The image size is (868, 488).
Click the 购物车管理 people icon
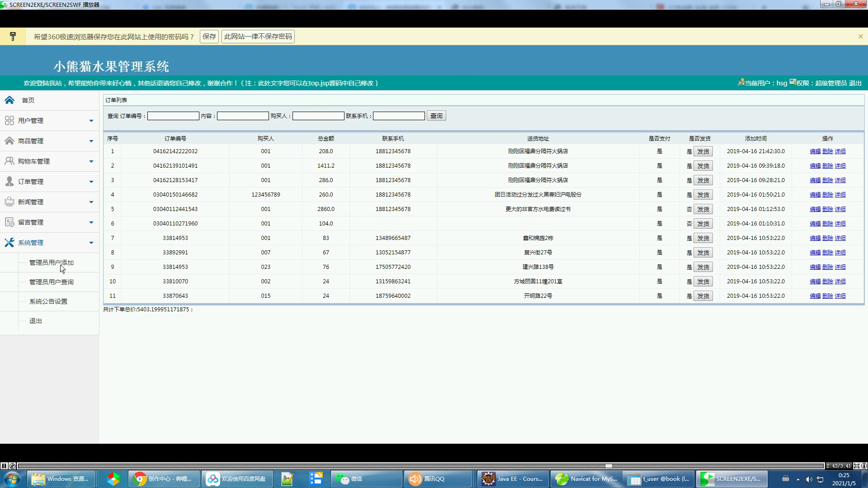[9, 161]
